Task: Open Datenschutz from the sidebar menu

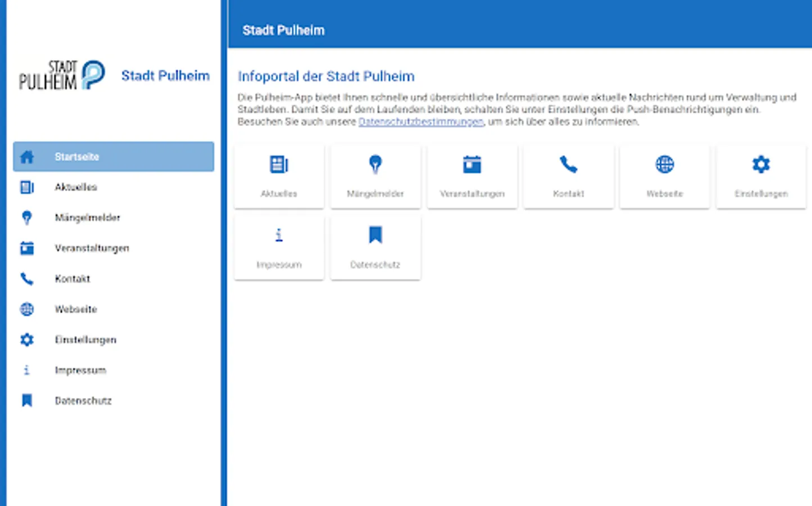Action: point(114,400)
